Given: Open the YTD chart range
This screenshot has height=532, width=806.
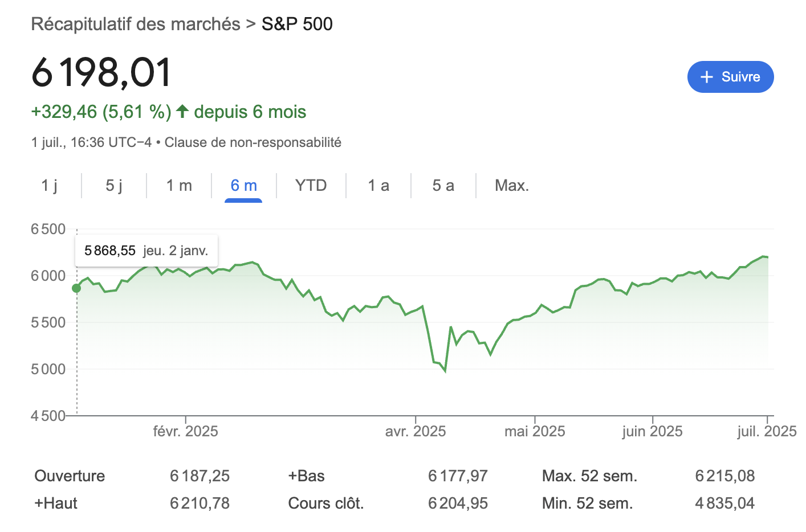Looking at the screenshot, I should click(x=311, y=186).
